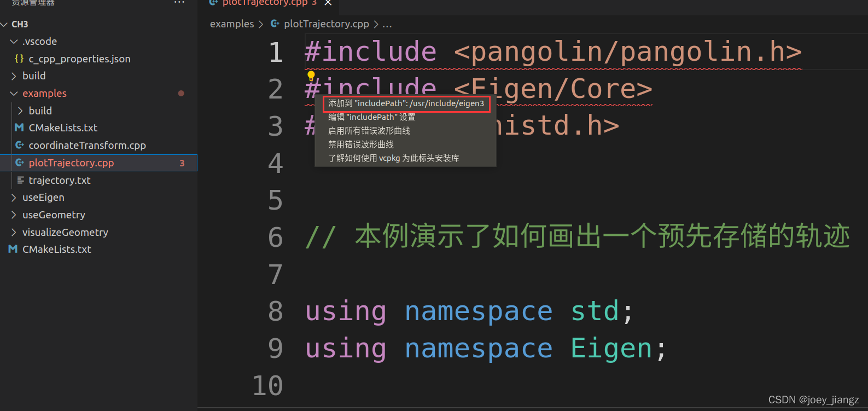
Task: Click line number 1 in the gutter
Action: pos(276,53)
